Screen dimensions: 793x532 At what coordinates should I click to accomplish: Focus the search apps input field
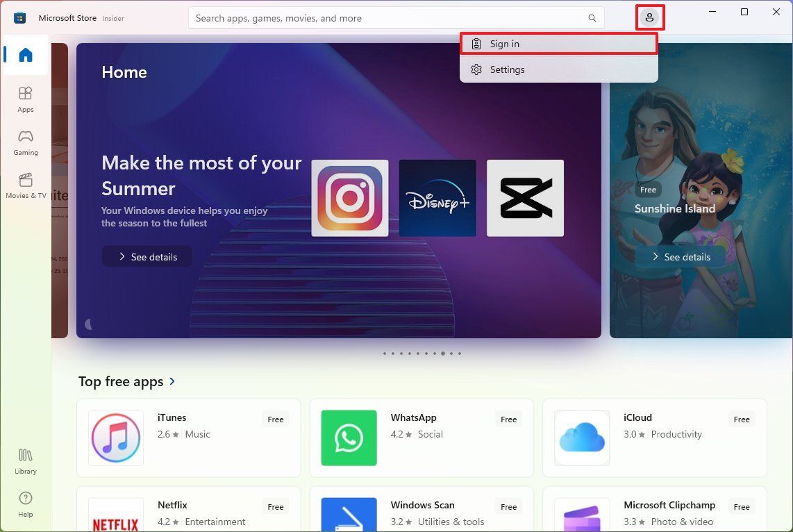pos(396,18)
